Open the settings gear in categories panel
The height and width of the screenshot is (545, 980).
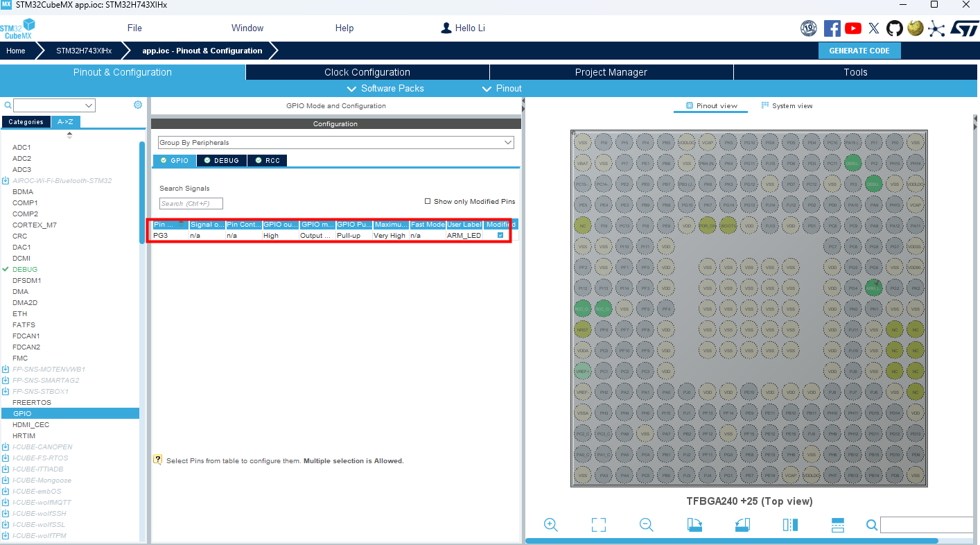pos(138,105)
